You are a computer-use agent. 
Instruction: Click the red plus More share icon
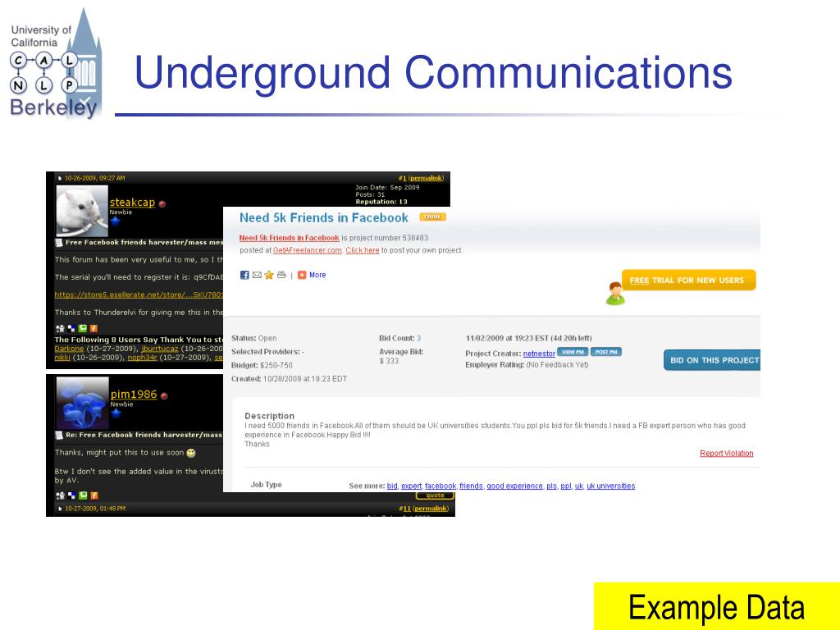point(302,275)
